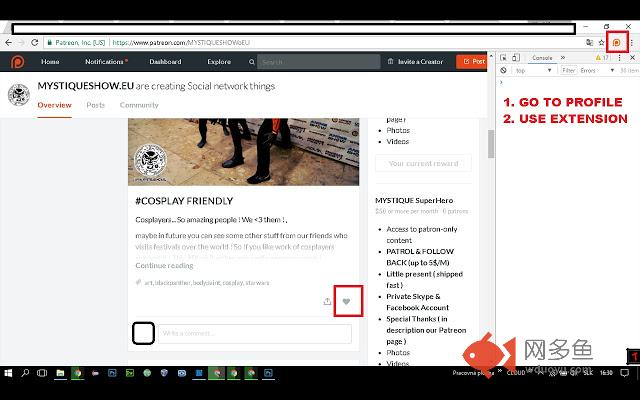Screen dimensions: 640x400
Task: Click the Patreon extension icon in Chrome toolbar
Action: 617,42
